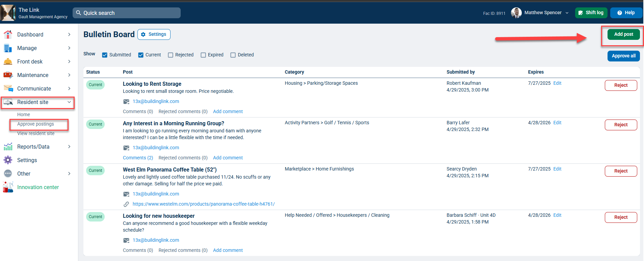Click the Reports/Data chart icon

(8, 147)
